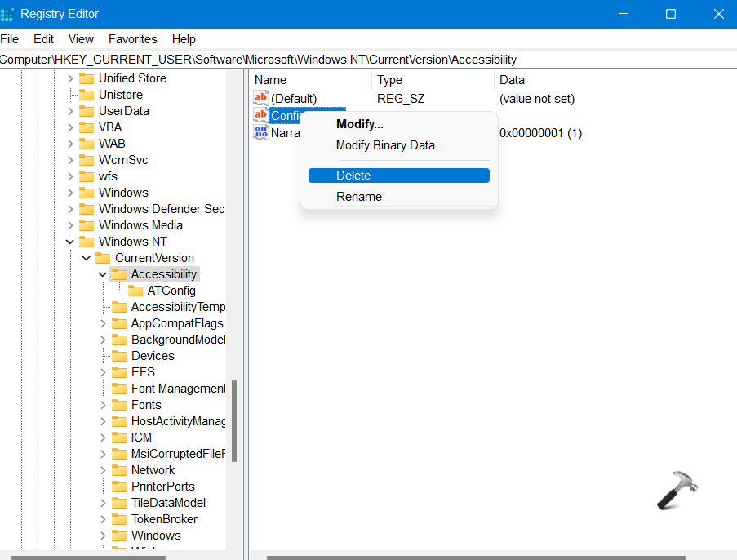Maximize the Registry Editor window
Image resolution: width=737 pixels, height=560 pixels.
click(x=671, y=14)
